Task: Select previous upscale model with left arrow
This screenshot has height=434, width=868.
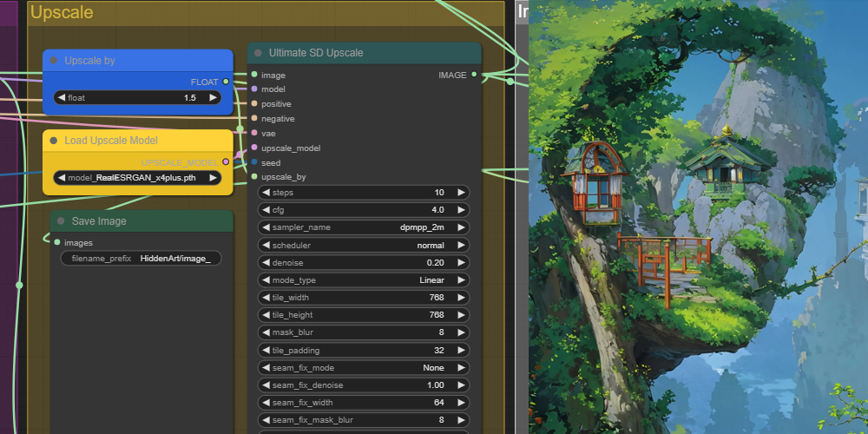Action: click(x=62, y=178)
